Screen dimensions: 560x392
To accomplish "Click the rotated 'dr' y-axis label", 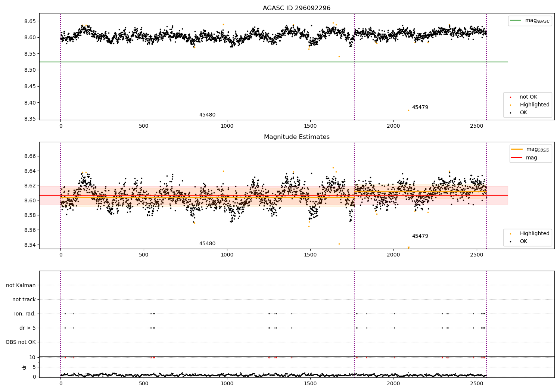I will tap(24, 367).
